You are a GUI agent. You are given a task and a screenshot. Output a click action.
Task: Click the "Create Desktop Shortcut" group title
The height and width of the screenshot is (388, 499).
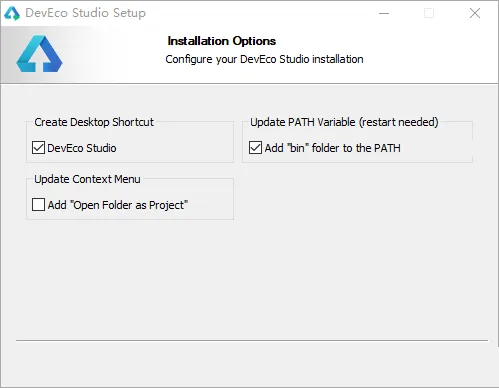[94, 122]
